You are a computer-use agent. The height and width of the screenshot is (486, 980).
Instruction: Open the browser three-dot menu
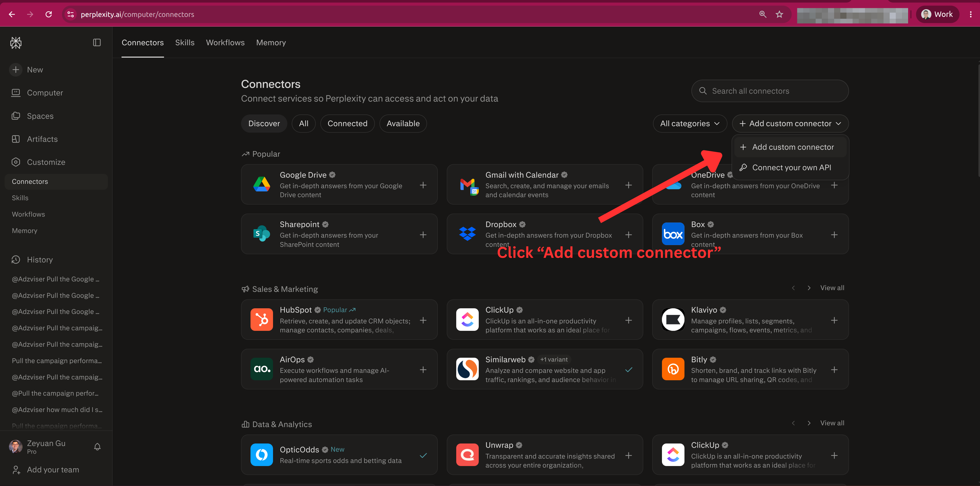(x=971, y=14)
